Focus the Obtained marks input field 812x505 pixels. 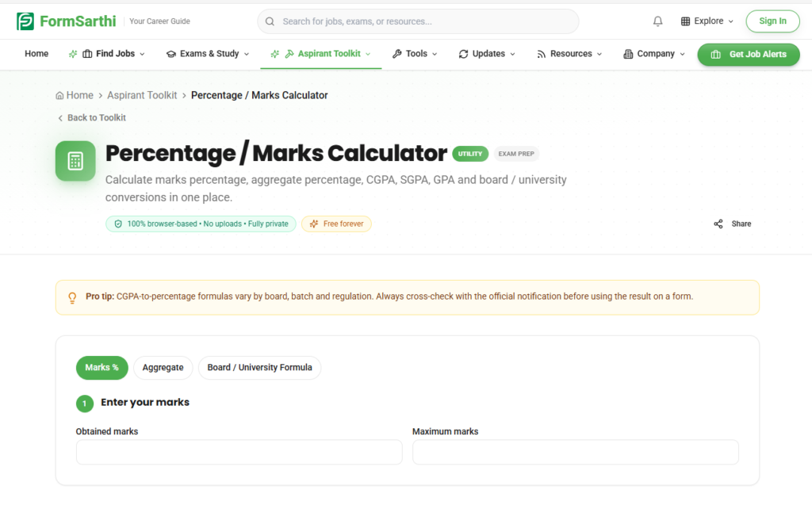click(x=239, y=452)
